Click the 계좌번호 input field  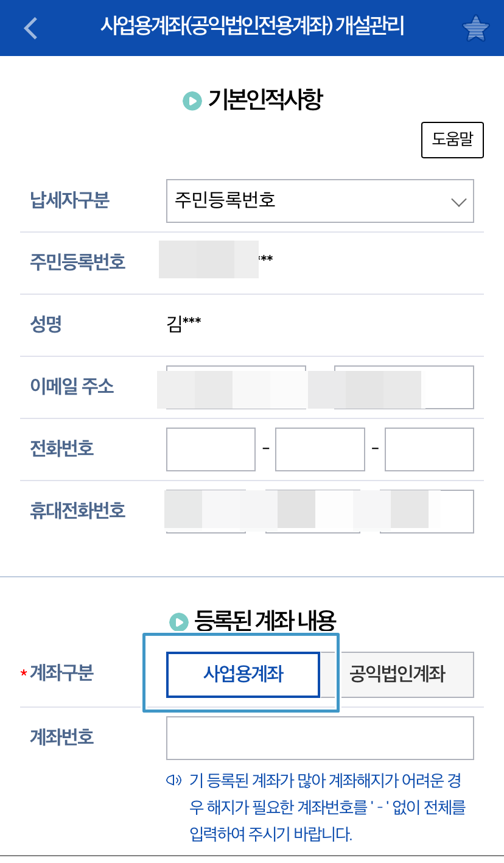[320, 738]
